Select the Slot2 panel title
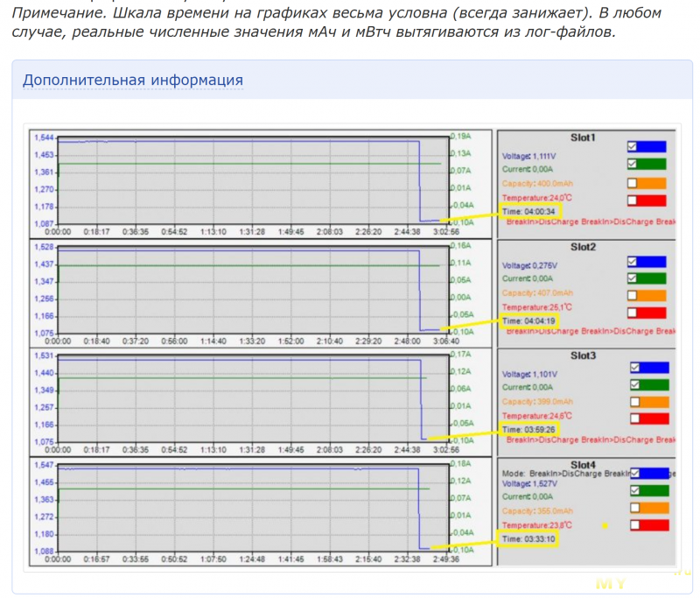The width and height of the screenshot is (700, 598). click(x=583, y=247)
